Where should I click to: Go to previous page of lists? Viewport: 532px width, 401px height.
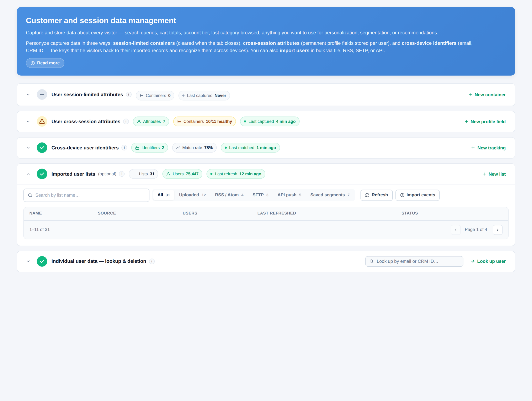pyautogui.click(x=456, y=230)
